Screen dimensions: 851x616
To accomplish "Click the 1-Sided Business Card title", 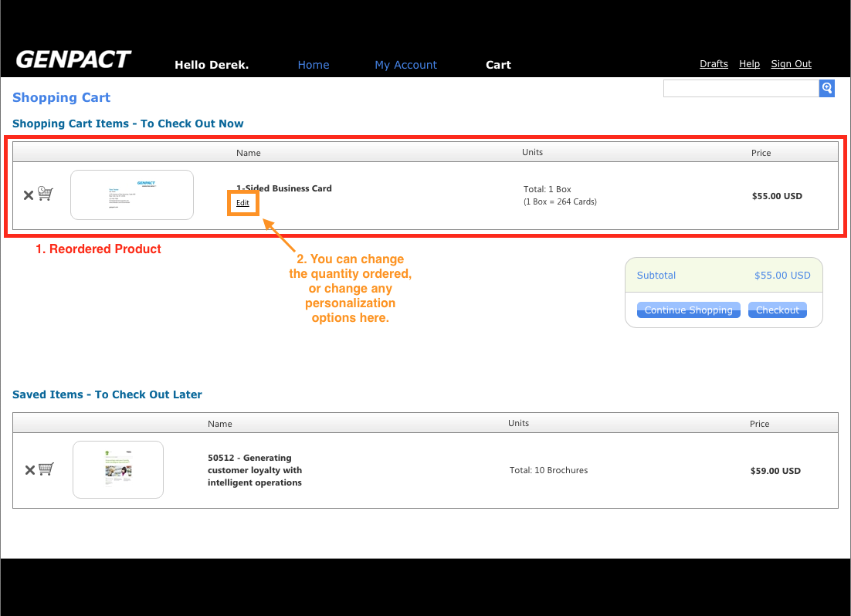I will pyautogui.click(x=284, y=188).
